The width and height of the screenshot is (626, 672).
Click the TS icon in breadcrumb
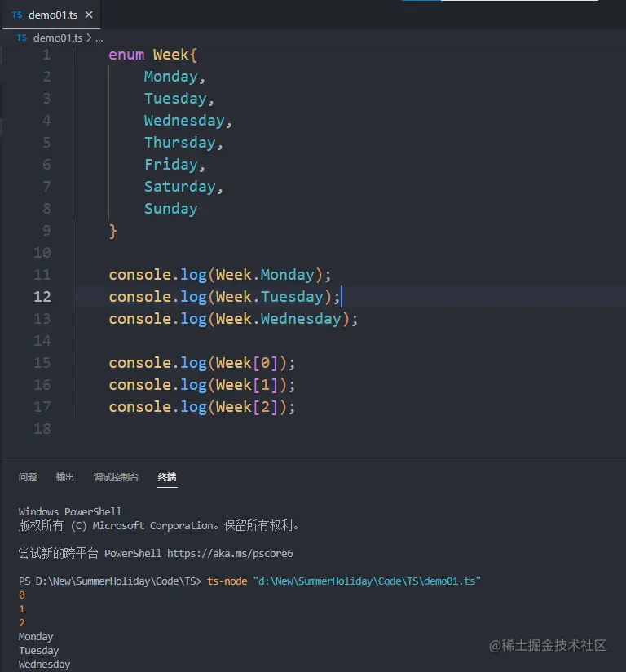pyautogui.click(x=22, y=38)
